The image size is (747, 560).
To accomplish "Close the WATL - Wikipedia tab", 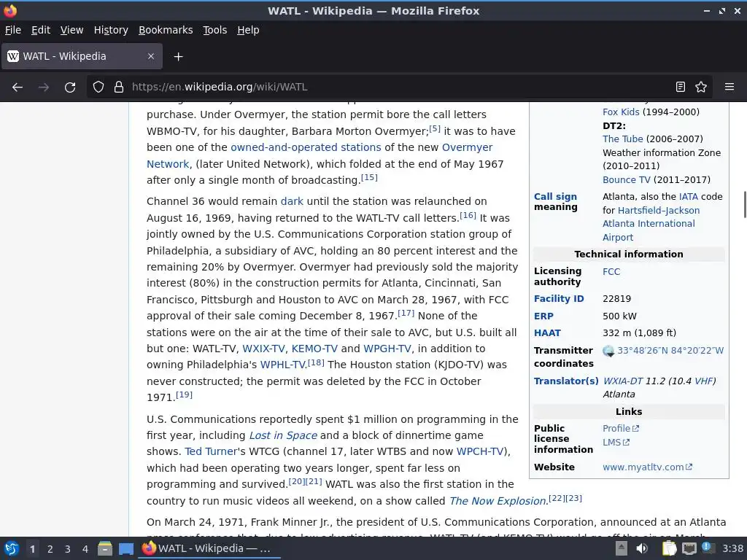I will click(x=151, y=56).
